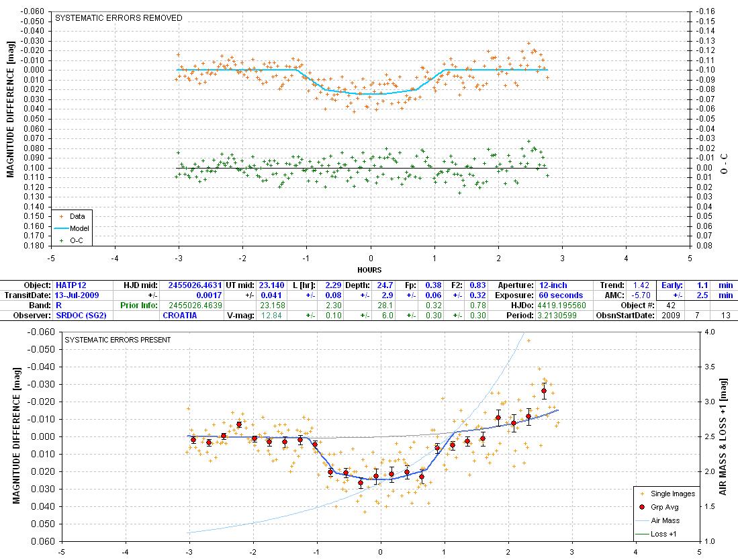Select the Trend value 1.42

tap(641, 285)
